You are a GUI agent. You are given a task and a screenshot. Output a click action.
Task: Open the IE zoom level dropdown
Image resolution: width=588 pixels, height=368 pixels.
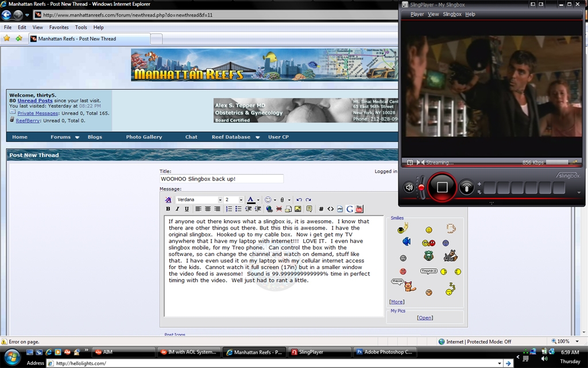(x=577, y=342)
